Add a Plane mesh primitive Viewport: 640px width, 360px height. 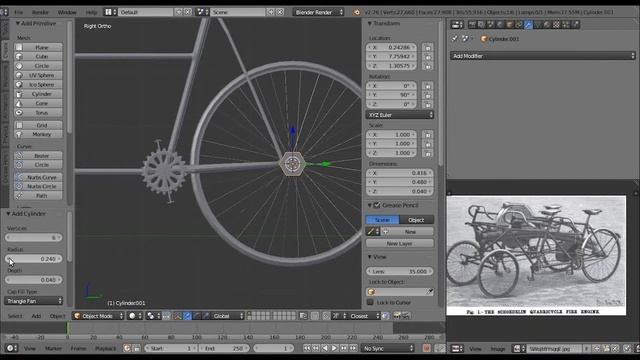(38, 47)
